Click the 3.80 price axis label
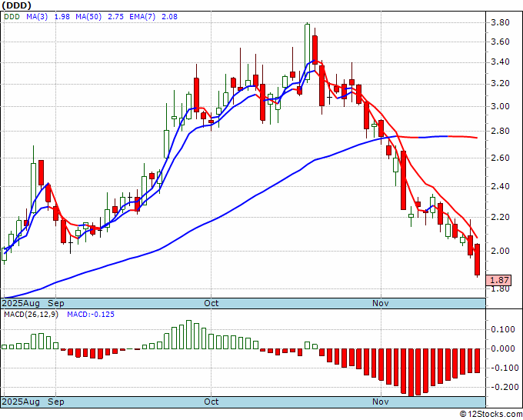This screenshot has width=523, height=420. 500,22
